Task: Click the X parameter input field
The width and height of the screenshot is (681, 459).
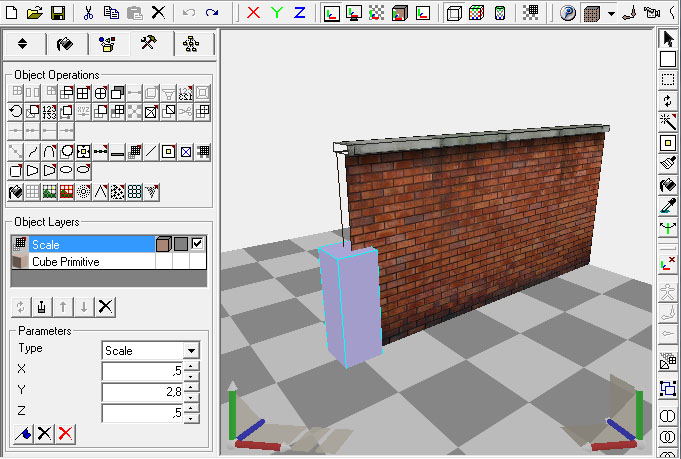Action: pos(143,371)
